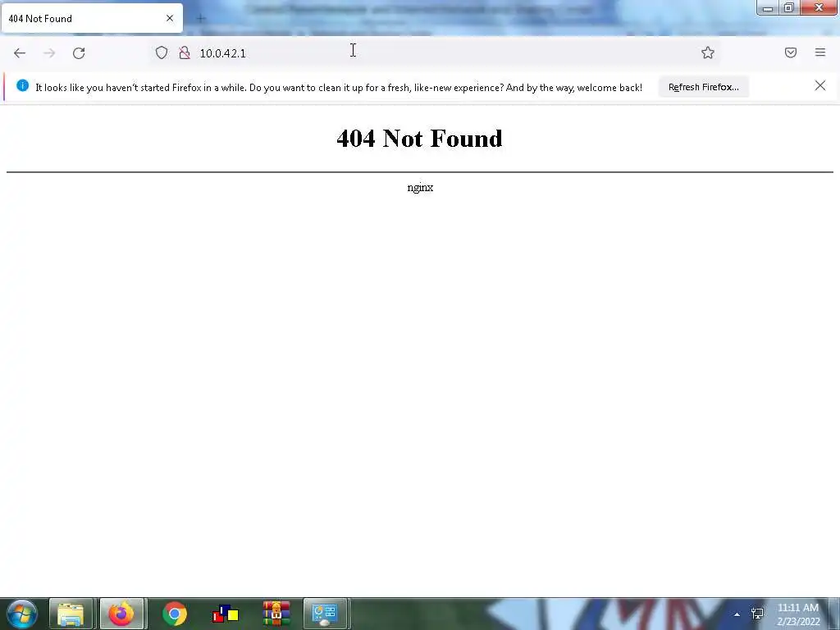Click the network status tray icon

click(x=757, y=614)
